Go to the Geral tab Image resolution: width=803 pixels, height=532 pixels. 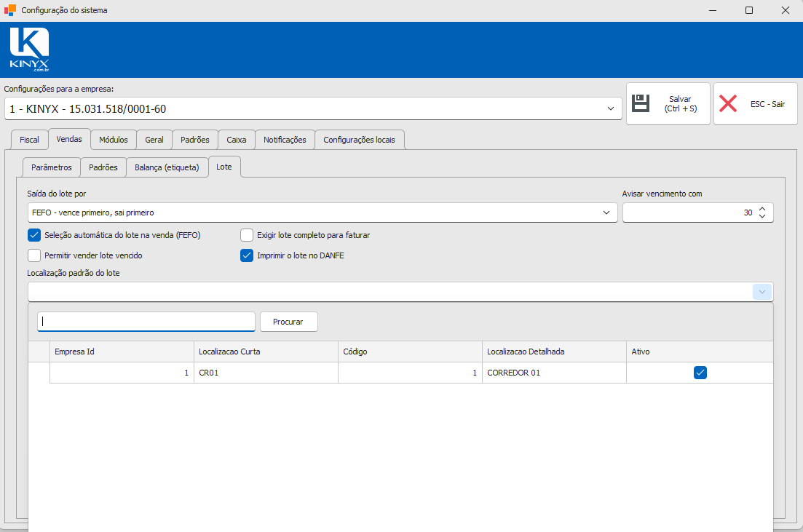click(x=154, y=140)
